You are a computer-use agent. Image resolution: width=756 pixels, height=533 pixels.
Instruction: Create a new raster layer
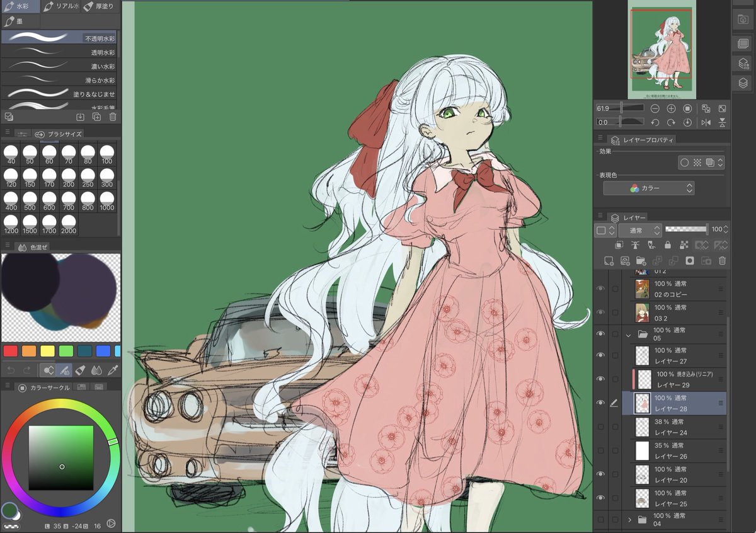[x=609, y=260]
